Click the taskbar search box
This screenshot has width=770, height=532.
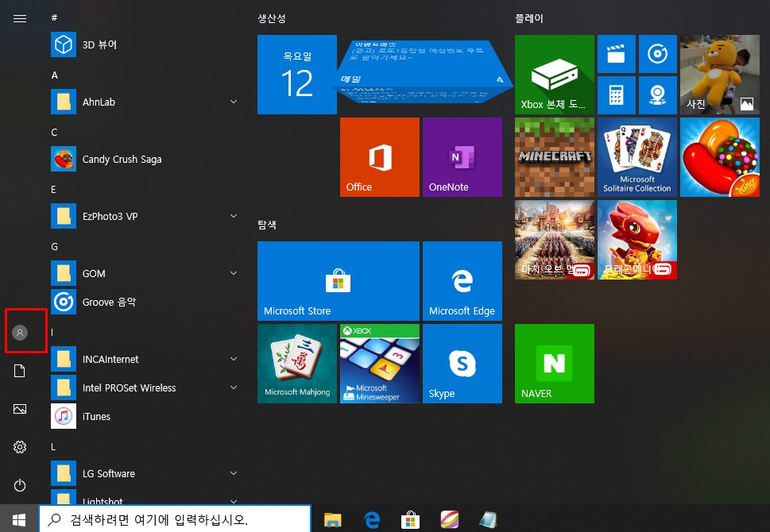tap(175, 519)
